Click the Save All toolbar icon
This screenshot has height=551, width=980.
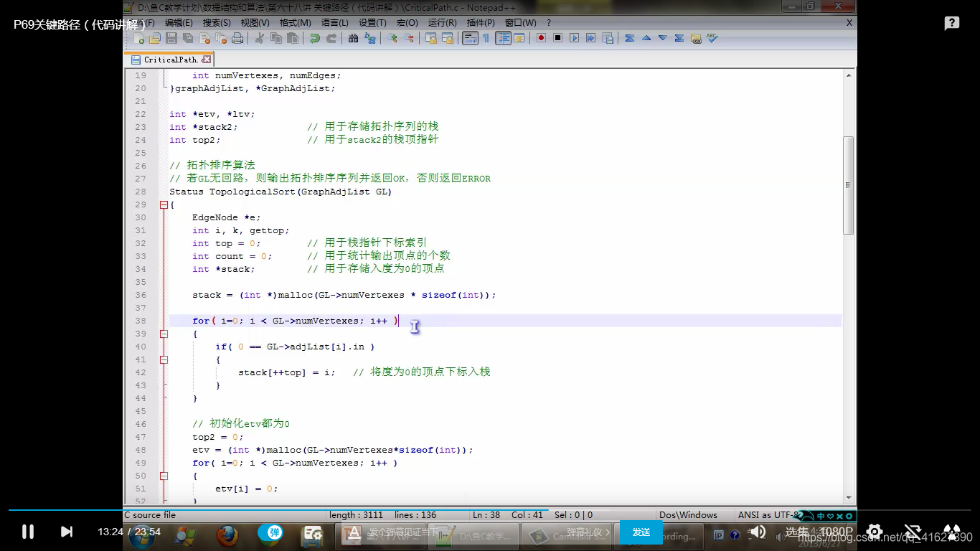[x=188, y=38]
